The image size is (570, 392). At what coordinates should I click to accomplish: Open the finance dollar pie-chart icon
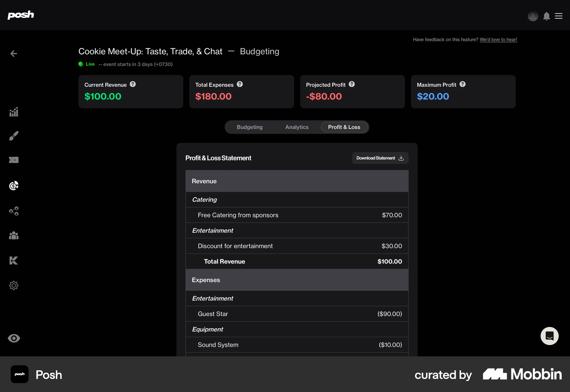[x=14, y=186]
